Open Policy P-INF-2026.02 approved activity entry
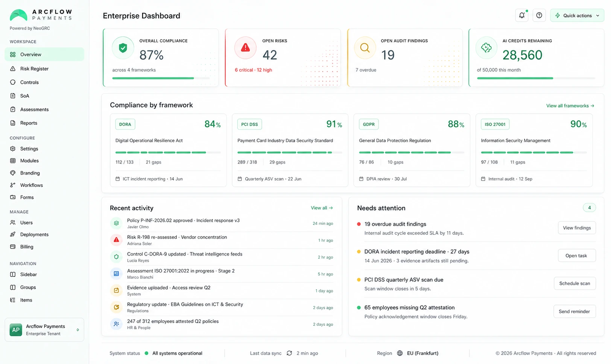The height and width of the screenshot is (364, 611). coord(222,223)
